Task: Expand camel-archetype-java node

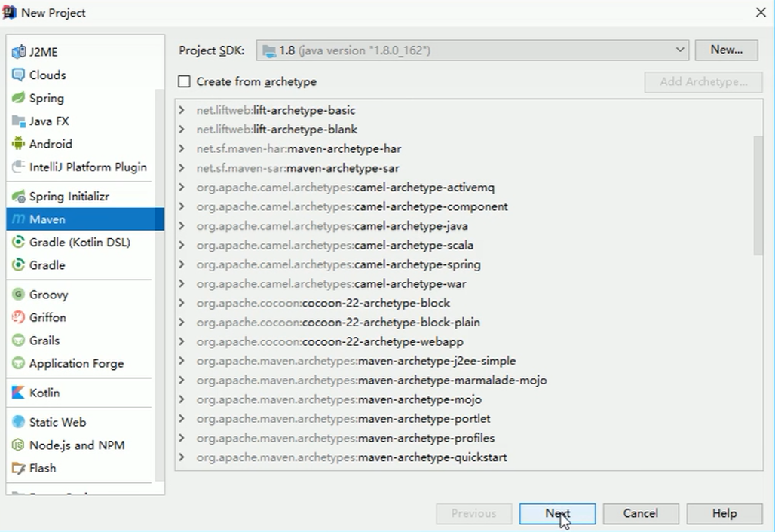Action: [x=182, y=226]
